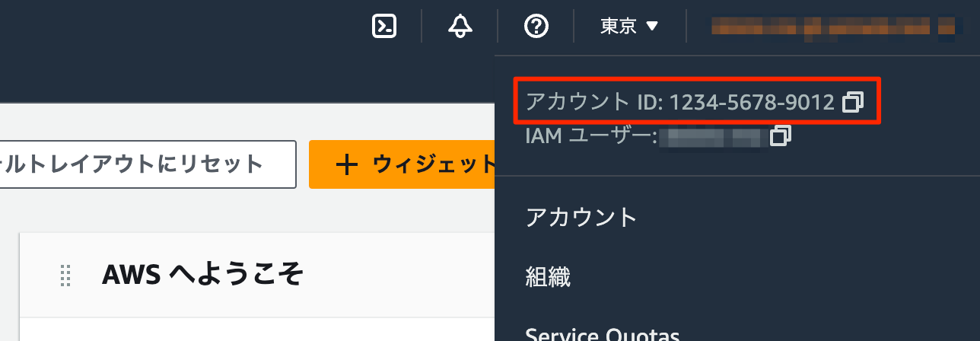This screenshot has height=341, width=980.
Task: Open the Service Quotas menu entry
Action: [x=603, y=333]
